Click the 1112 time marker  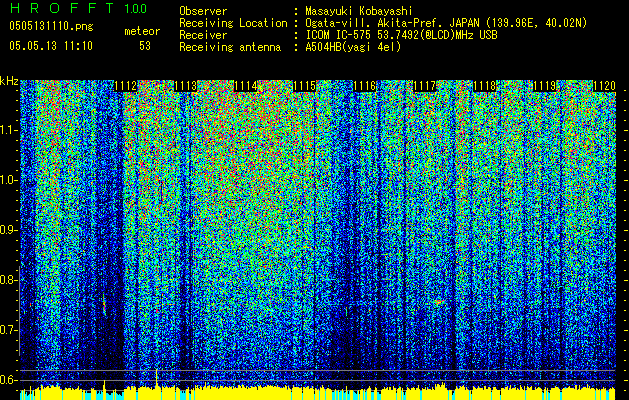(x=126, y=86)
